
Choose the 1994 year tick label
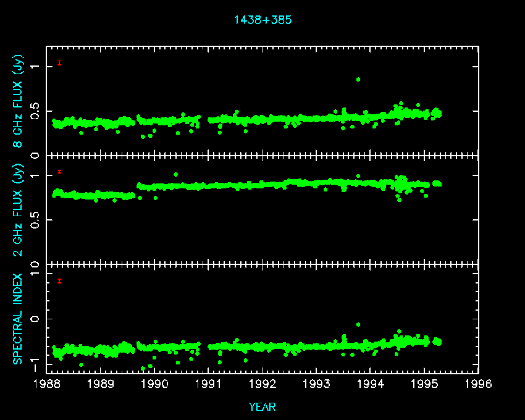[371, 384]
